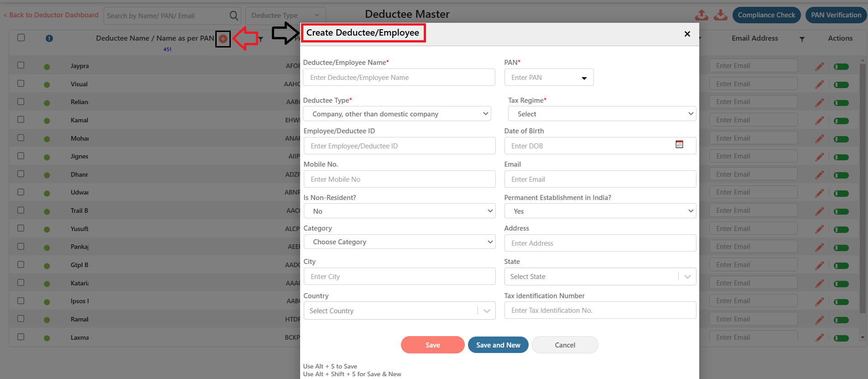
Task: Edit the Yusuft row with pencil icon
Action: pyautogui.click(x=820, y=229)
